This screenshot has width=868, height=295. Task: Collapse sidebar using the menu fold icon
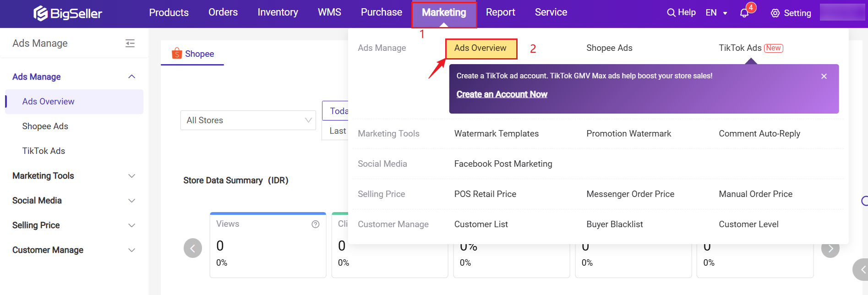pos(130,43)
